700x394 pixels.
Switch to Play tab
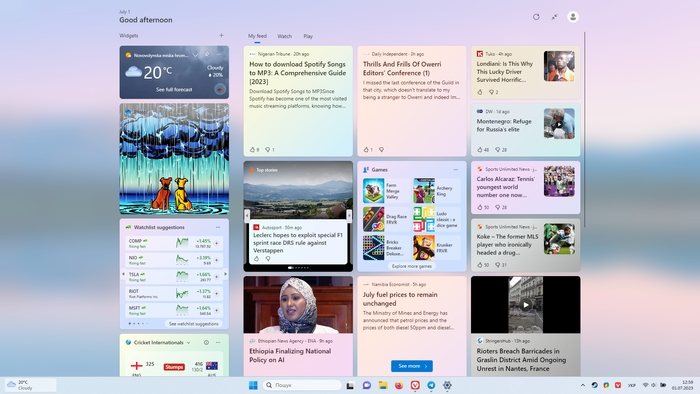click(x=308, y=36)
